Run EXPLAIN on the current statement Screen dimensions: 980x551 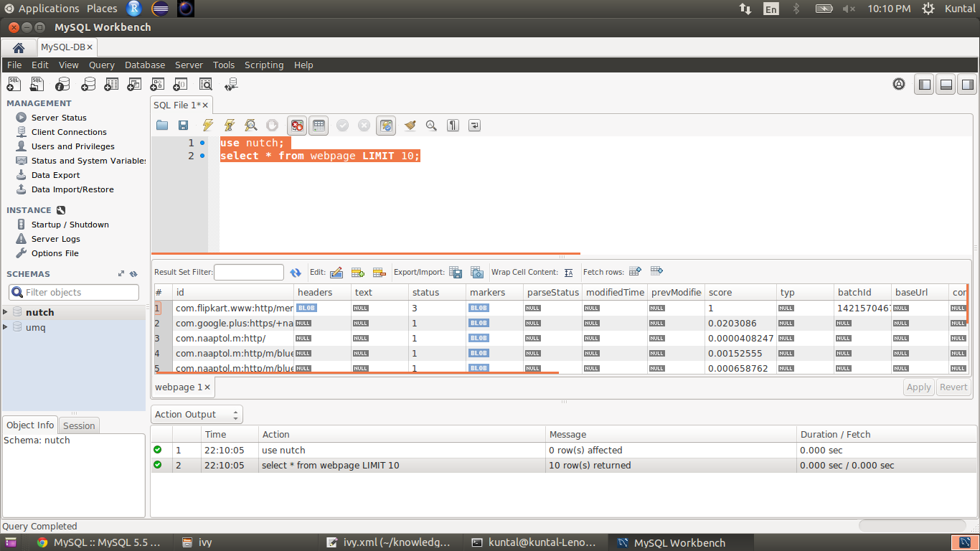click(250, 126)
